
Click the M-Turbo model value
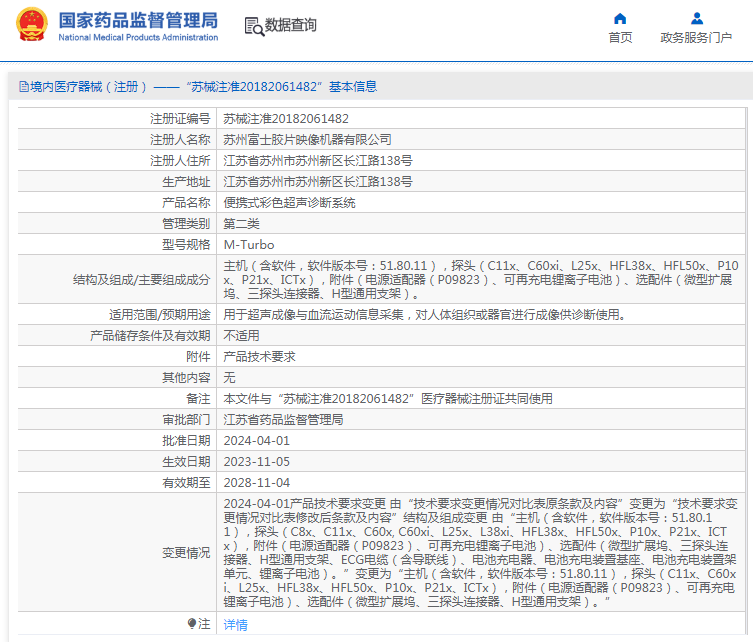248,244
